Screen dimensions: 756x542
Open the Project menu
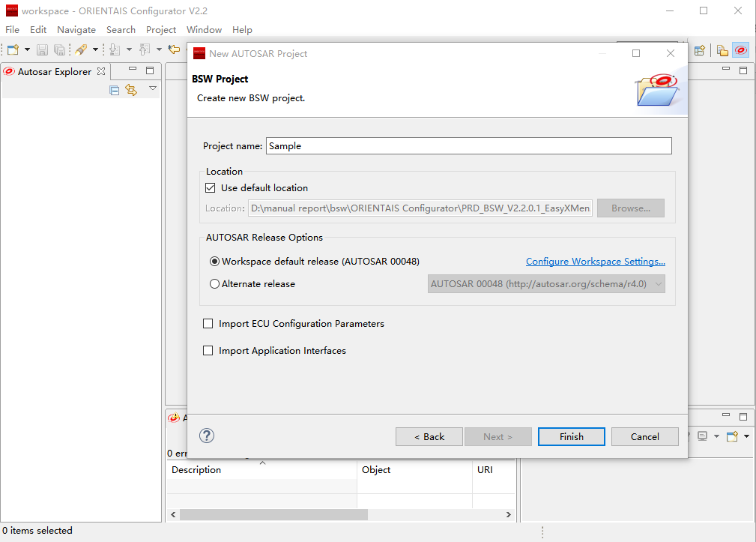coord(161,30)
